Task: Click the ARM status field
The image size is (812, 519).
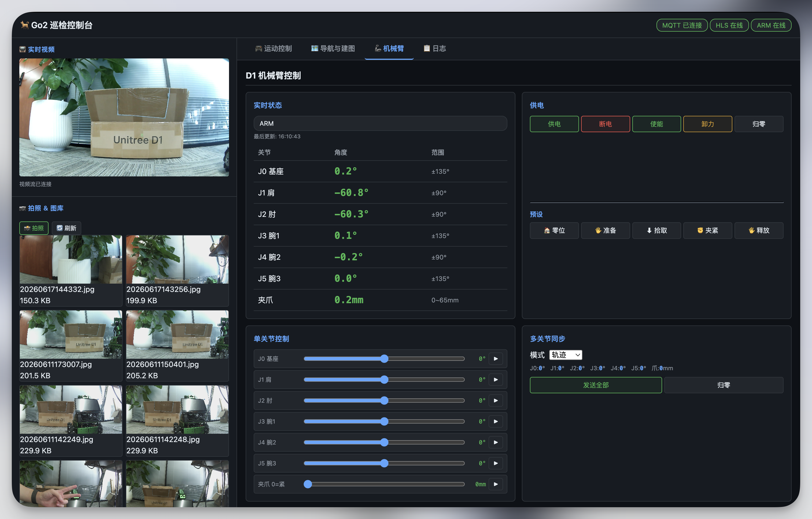Action: [x=380, y=123]
